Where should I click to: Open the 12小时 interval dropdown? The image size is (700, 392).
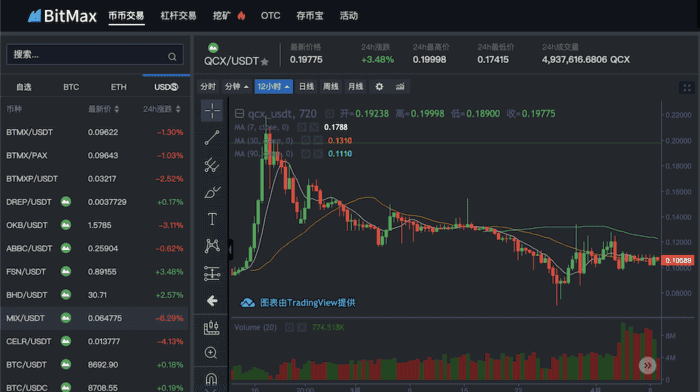coord(274,87)
